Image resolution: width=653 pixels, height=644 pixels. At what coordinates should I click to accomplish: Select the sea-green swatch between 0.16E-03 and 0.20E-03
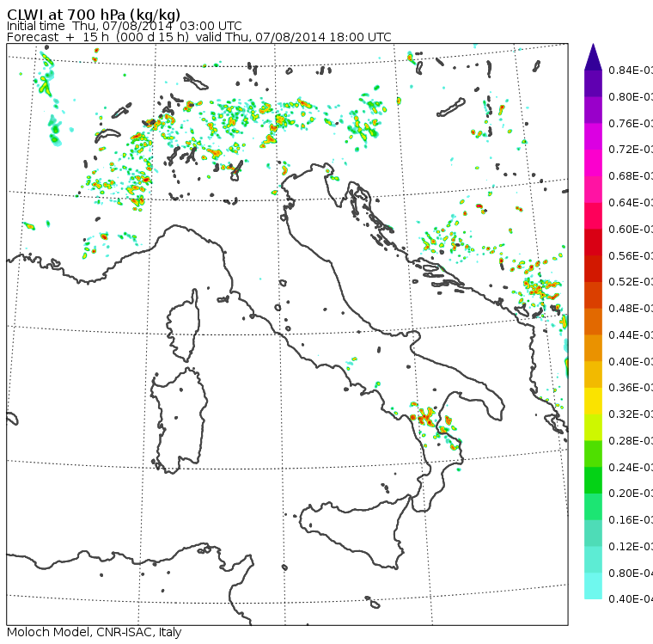[593, 507]
